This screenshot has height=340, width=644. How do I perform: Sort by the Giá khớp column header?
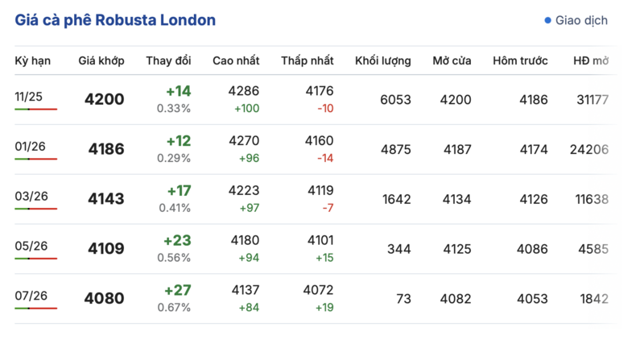pyautogui.click(x=101, y=61)
